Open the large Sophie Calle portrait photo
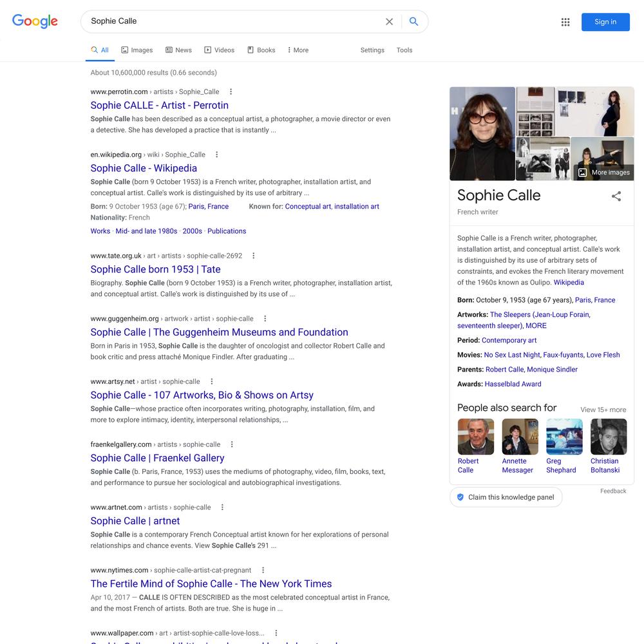This screenshot has width=644, height=644. [x=482, y=133]
